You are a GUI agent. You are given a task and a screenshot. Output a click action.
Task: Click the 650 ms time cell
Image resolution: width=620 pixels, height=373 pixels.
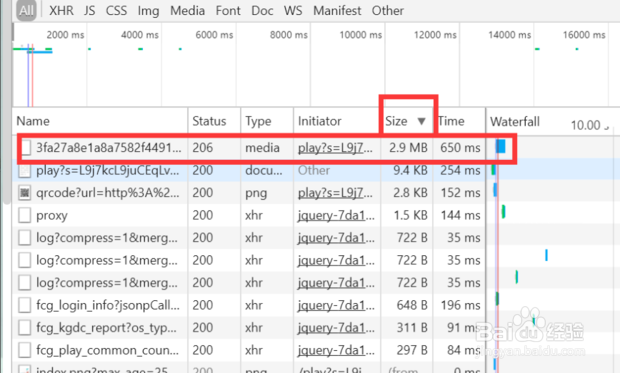(x=460, y=148)
